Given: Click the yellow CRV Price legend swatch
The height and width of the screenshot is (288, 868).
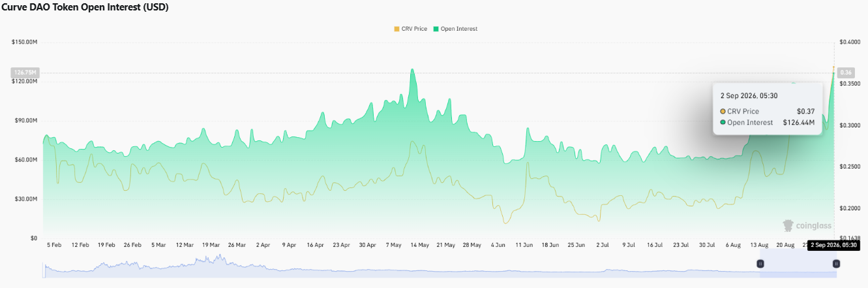Looking at the screenshot, I should click(397, 29).
